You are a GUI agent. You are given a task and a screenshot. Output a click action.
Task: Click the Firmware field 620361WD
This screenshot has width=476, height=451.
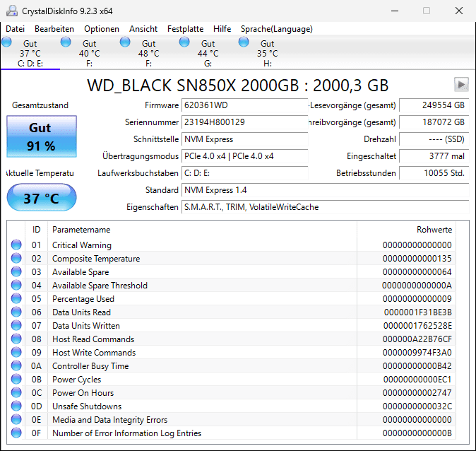244,105
